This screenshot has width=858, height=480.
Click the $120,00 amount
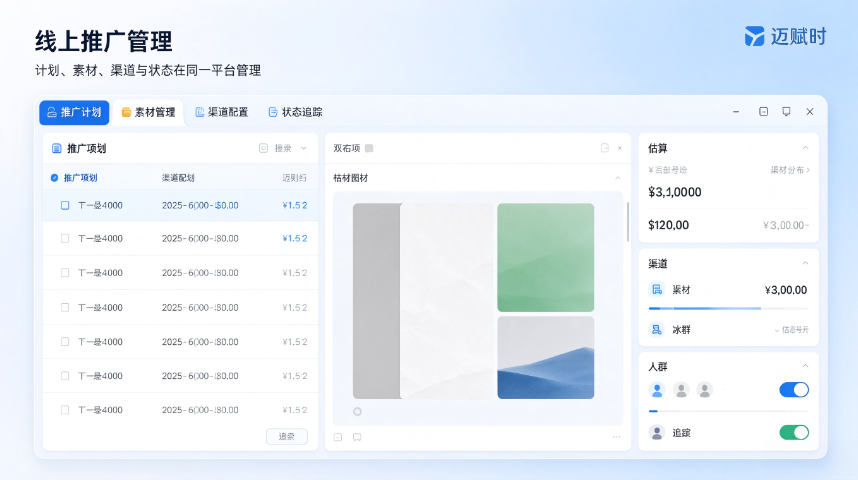[x=668, y=225]
